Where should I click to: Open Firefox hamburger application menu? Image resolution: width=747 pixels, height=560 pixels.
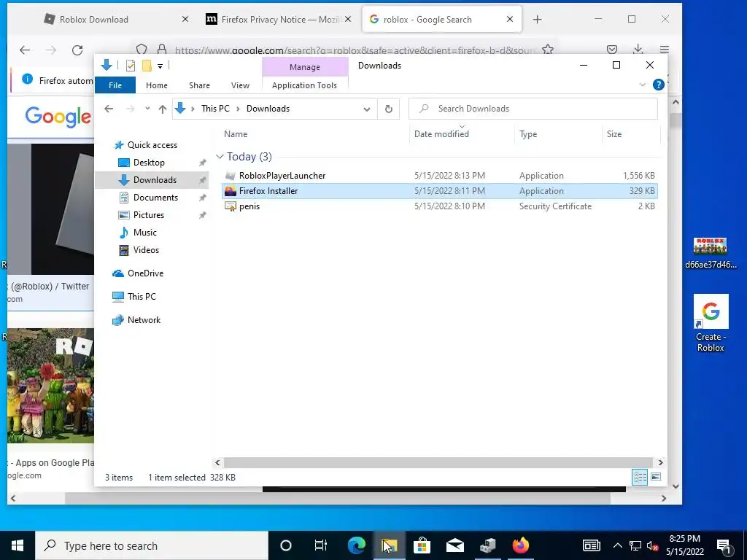point(665,50)
